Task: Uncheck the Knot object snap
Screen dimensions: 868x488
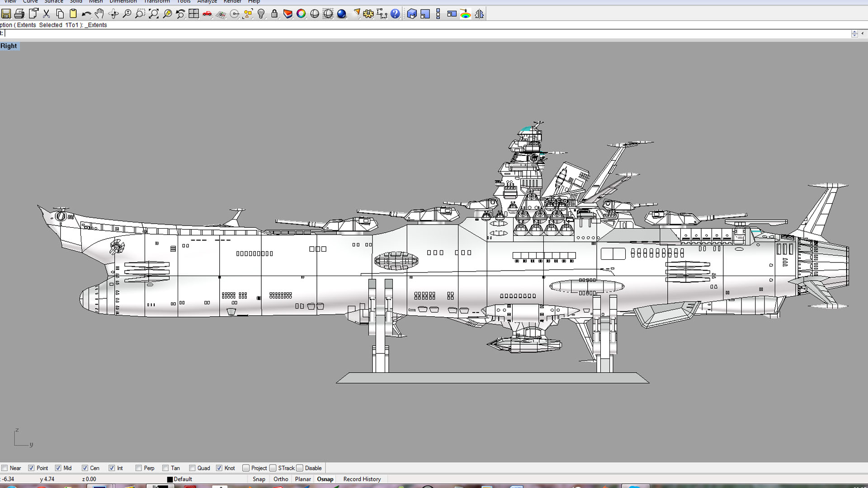Action: pos(219,468)
